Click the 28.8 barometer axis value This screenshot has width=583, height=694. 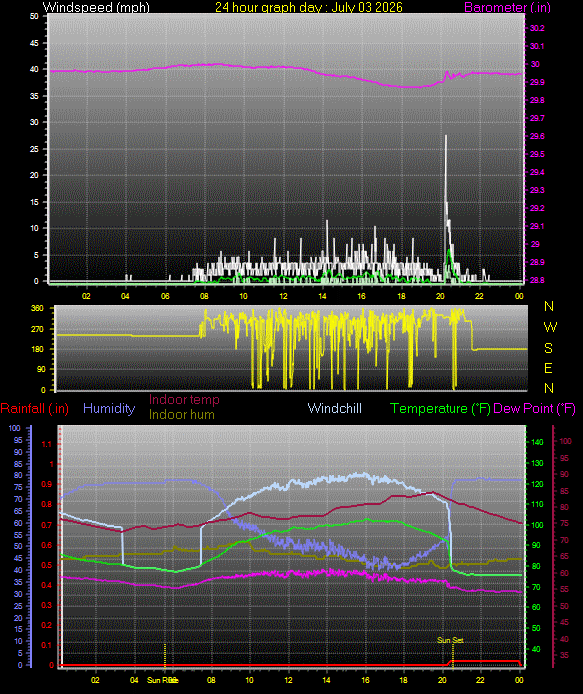click(x=537, y=280)
